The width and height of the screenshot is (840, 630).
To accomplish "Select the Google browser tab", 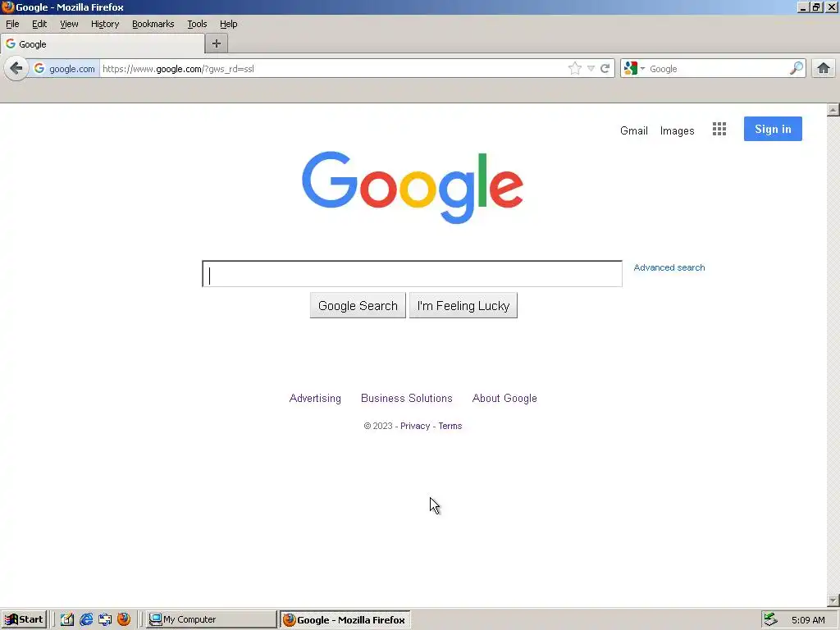I will pos(103,44).
